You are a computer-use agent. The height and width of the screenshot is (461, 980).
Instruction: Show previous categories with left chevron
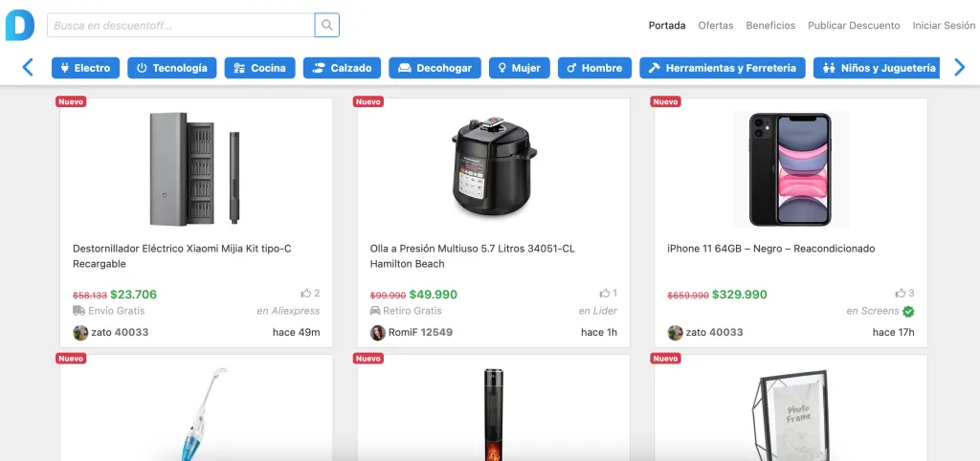pos(28,68)
